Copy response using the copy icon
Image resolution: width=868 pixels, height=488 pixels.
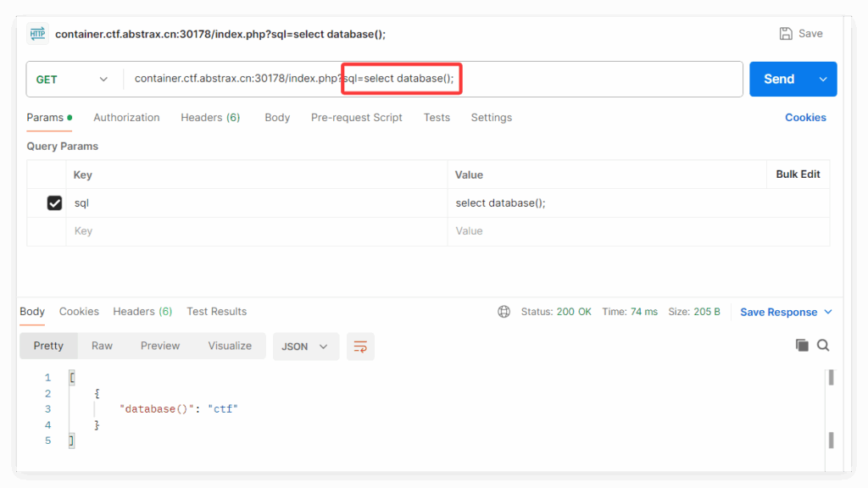[802, 345]
